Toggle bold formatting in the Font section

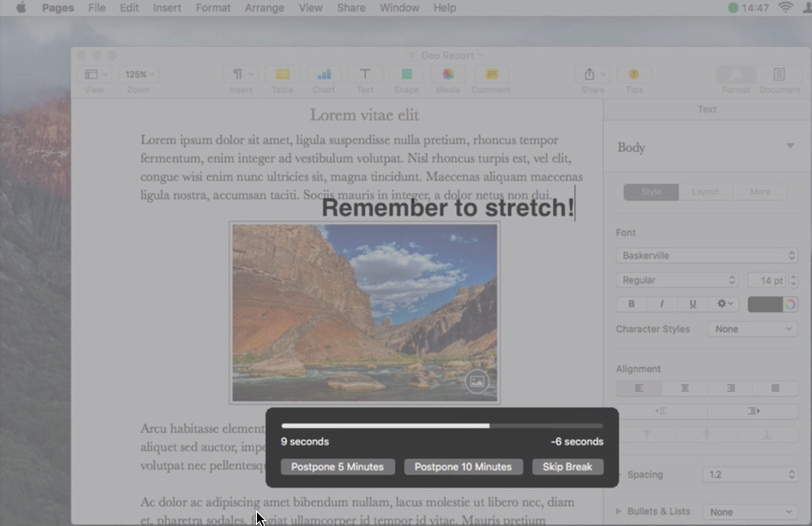[631, 304]
